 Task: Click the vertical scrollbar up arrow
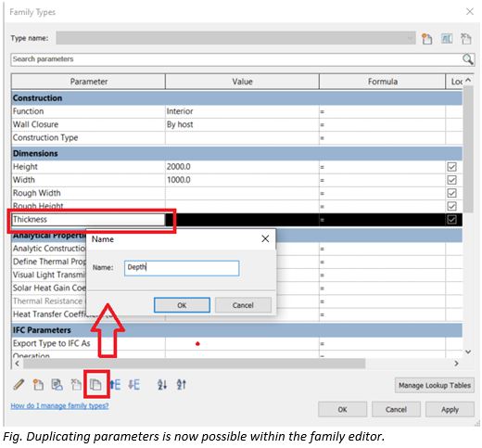[468, 80]
